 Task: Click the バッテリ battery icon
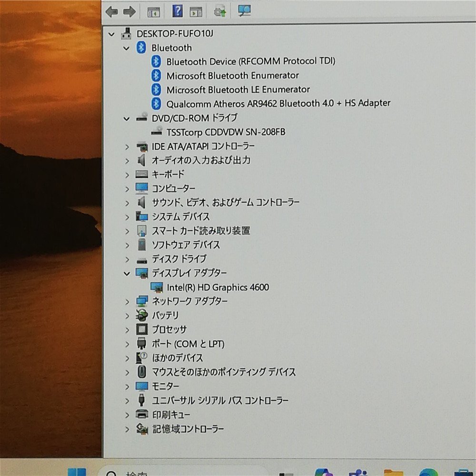(x=142, y=315)
